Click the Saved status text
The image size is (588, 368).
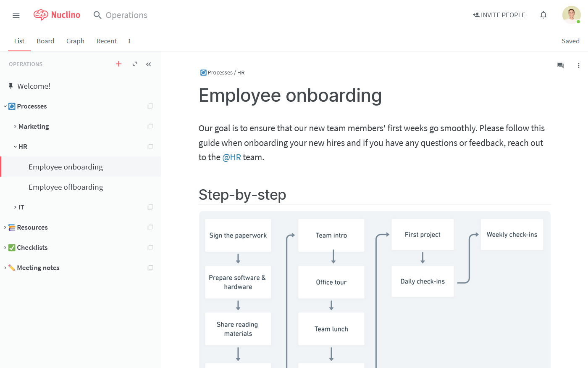(570, 41)
